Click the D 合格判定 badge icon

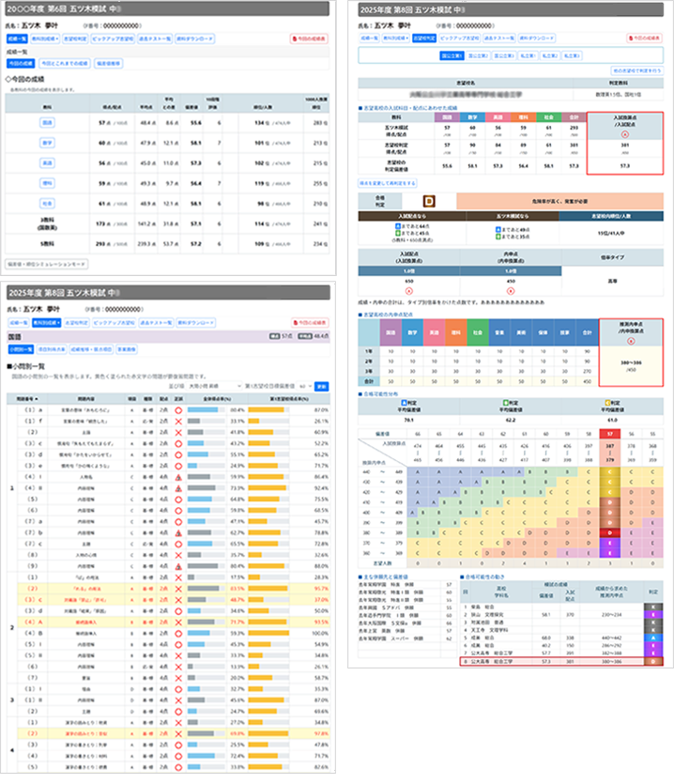pyautogui.click(x=428, y=200)
